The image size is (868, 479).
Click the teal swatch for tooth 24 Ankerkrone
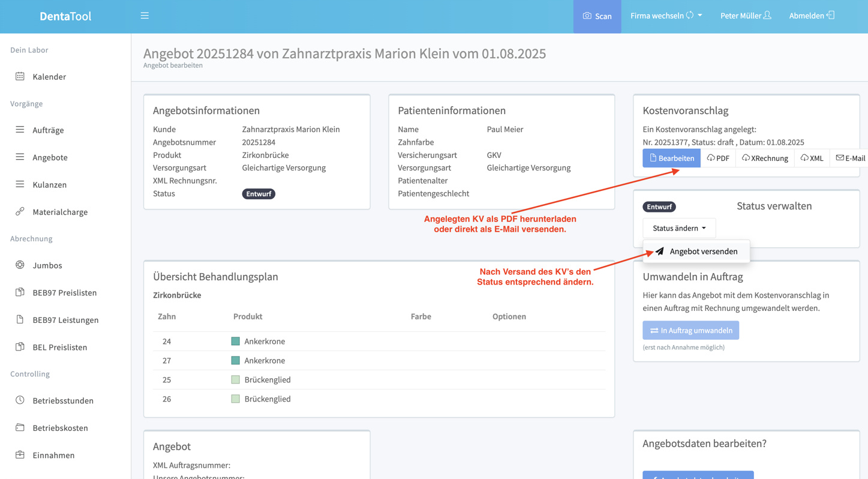pyautogui.click(x=236, y=341)
